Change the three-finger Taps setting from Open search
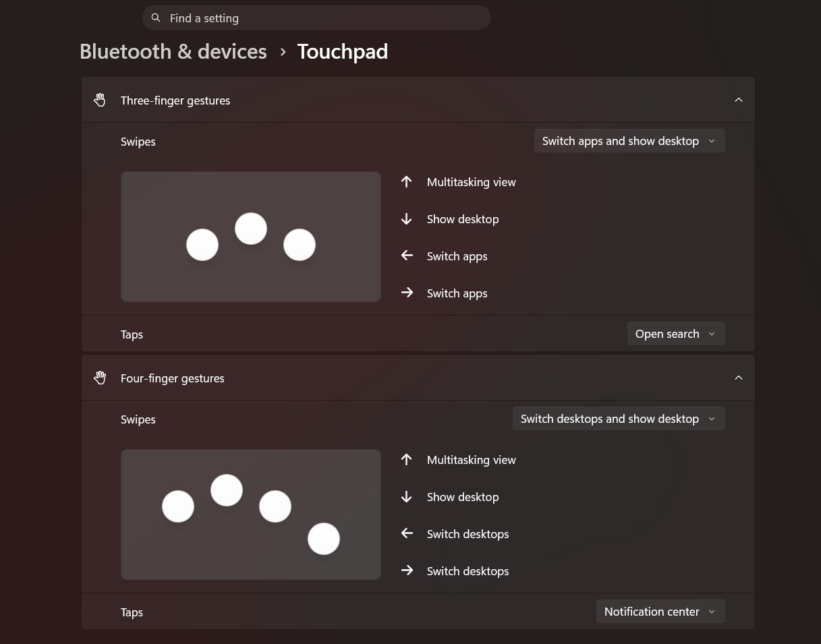821x644 pixels. [675, 333]
